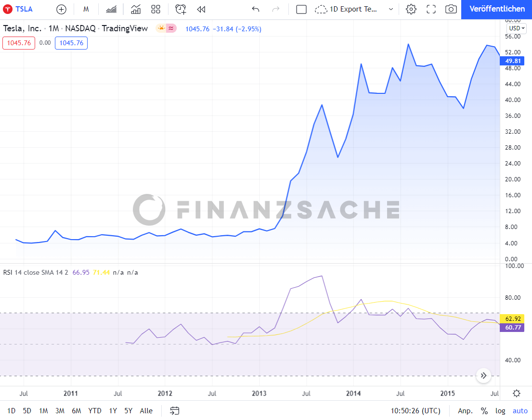Open indicator templates grid icon
The height and width of the screenshot is (420, 532).
(156, 10)
